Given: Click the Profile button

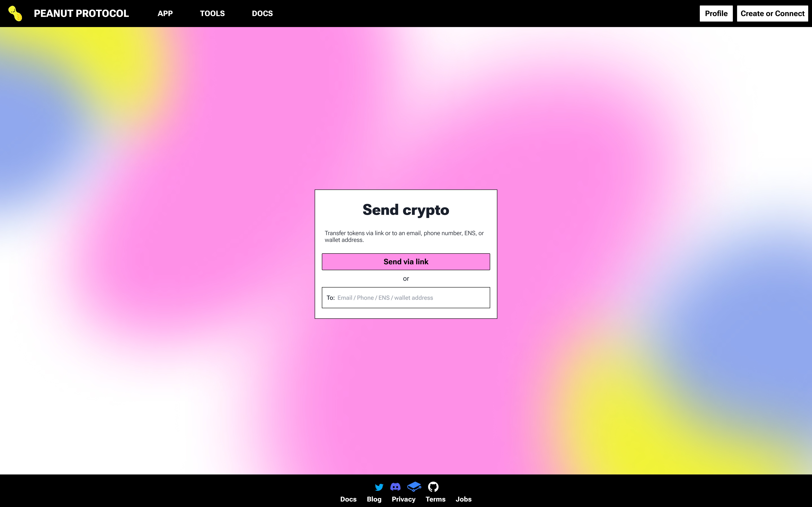Looking at the screenshot, I should (716, 13).
